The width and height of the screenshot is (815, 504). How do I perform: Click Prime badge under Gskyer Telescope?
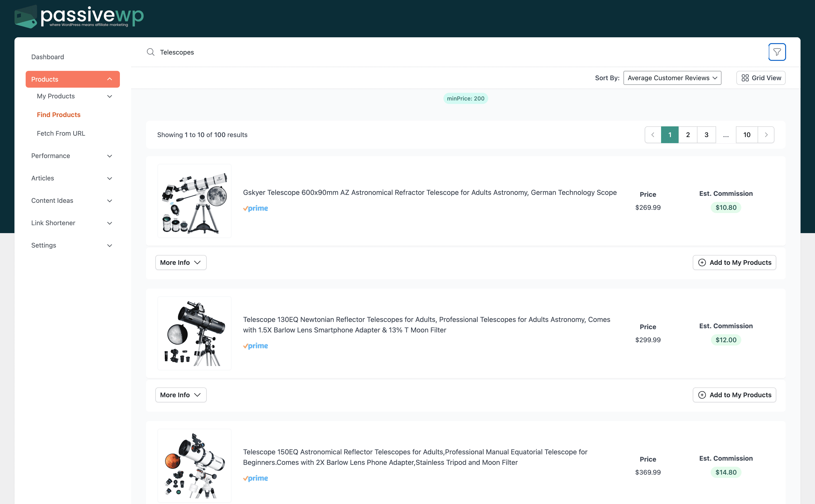tap(255, 208)
